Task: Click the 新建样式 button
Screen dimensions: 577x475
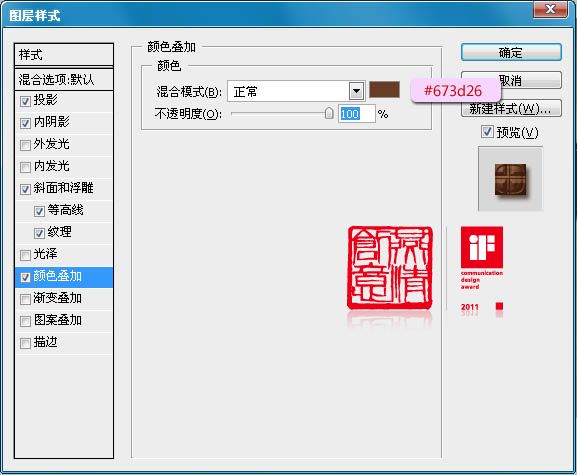Action: tap(511, 109)
